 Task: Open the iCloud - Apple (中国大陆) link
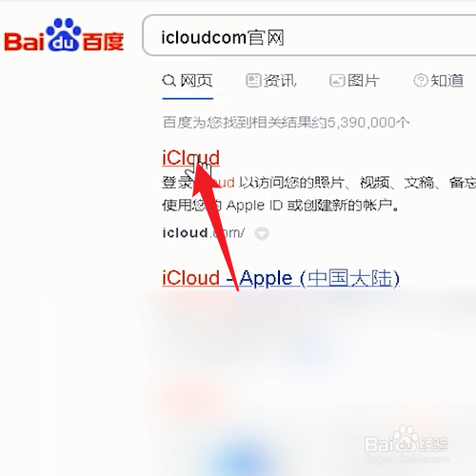[x=281, y=279]
